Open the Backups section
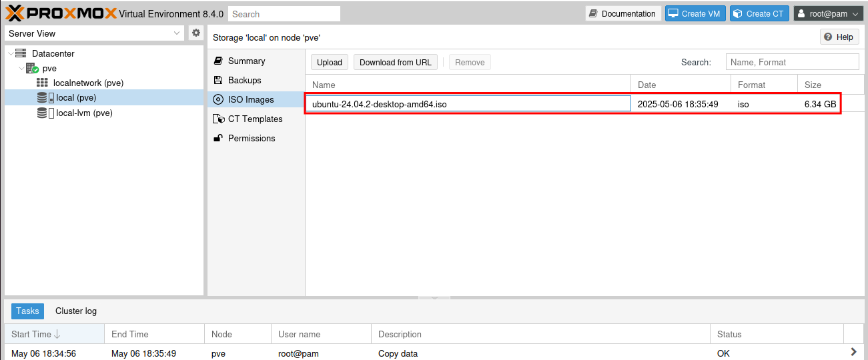The image size is (868, 360). (x=256, y=80)
